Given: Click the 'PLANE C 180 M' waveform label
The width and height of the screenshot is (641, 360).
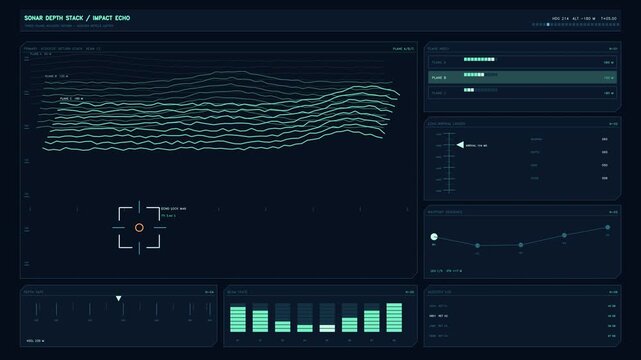Looking at the screenshot, I should [72, 98].
